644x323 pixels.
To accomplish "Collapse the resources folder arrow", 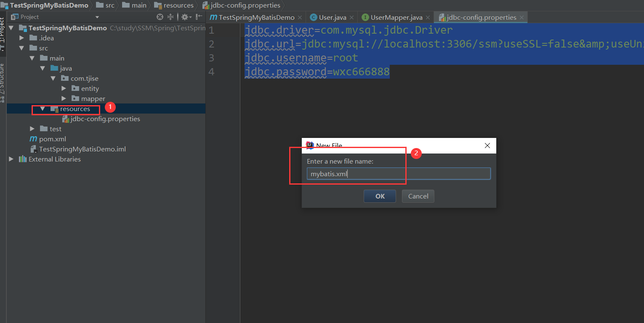I will (43, 109).
